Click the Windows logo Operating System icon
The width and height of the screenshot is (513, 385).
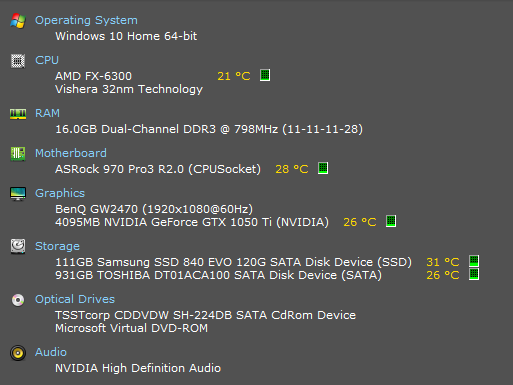[x=18, y=21]
